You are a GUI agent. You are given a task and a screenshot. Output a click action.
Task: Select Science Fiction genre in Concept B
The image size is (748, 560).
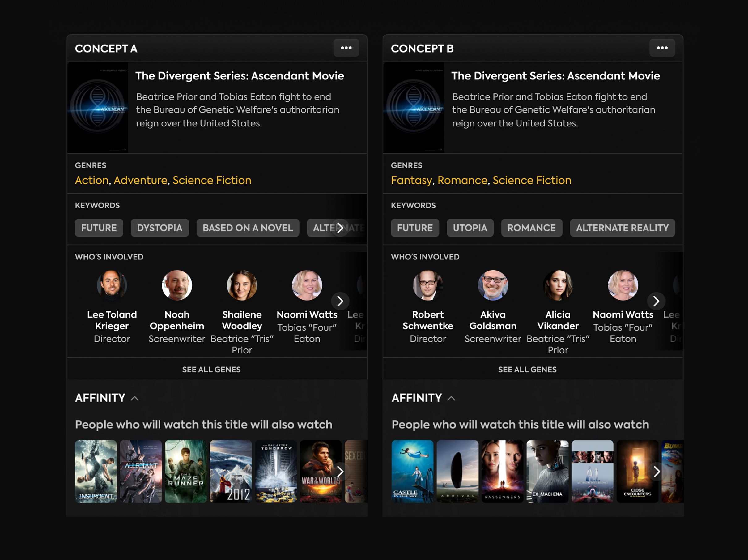[532, 180]
